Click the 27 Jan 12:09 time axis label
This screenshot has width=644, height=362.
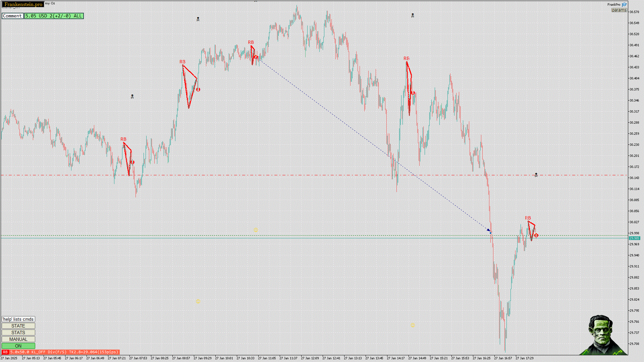pos(310,358)
